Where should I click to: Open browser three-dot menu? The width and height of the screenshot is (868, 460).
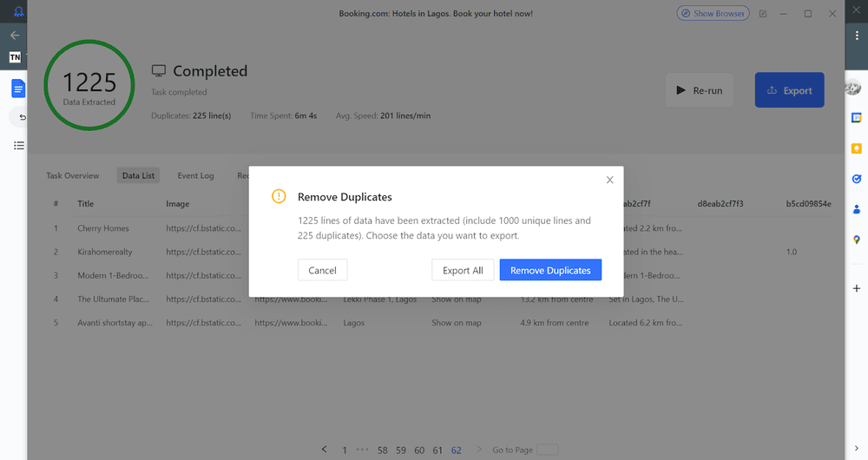pyautogui.click(x=857, y=35)
